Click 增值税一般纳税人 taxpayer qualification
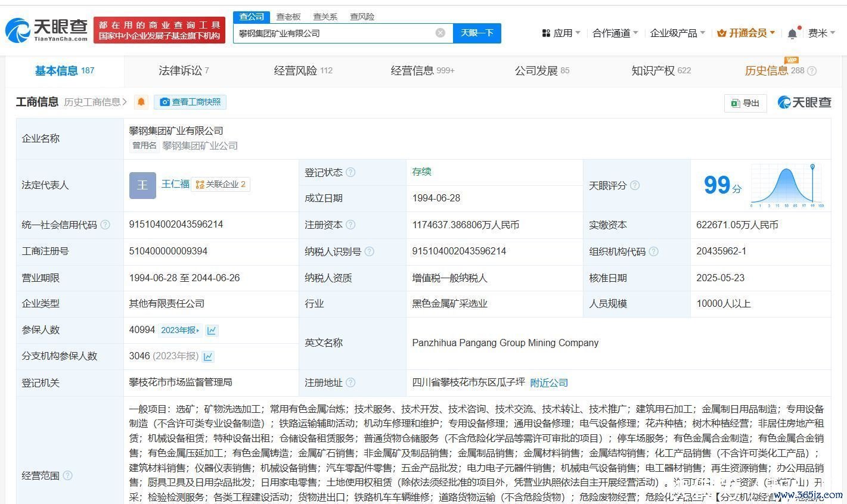Image resolution: width=847 pixels, height=504 pixels. [449, 278]
